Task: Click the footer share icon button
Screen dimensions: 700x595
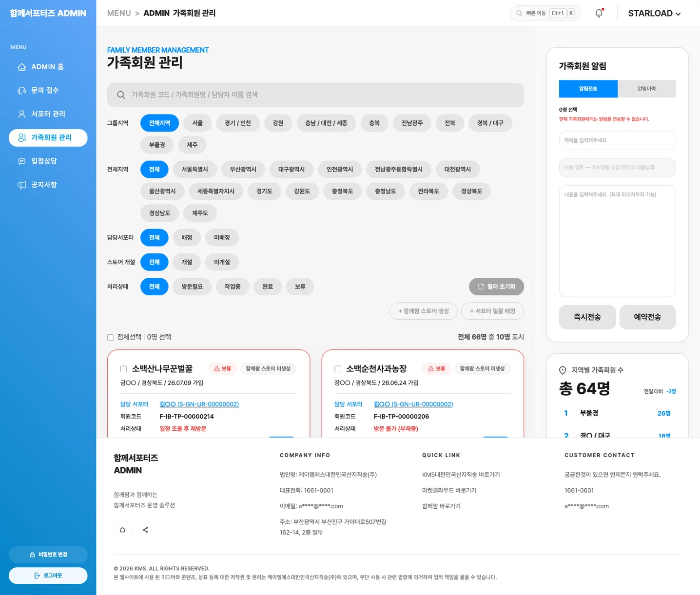Action: click(x=145, y=530)
